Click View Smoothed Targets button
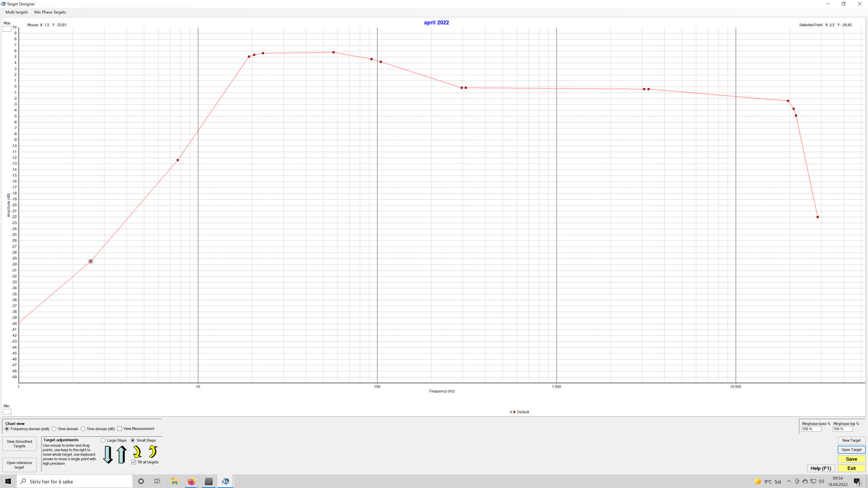 pyautogui.click(x=19, y=444)
